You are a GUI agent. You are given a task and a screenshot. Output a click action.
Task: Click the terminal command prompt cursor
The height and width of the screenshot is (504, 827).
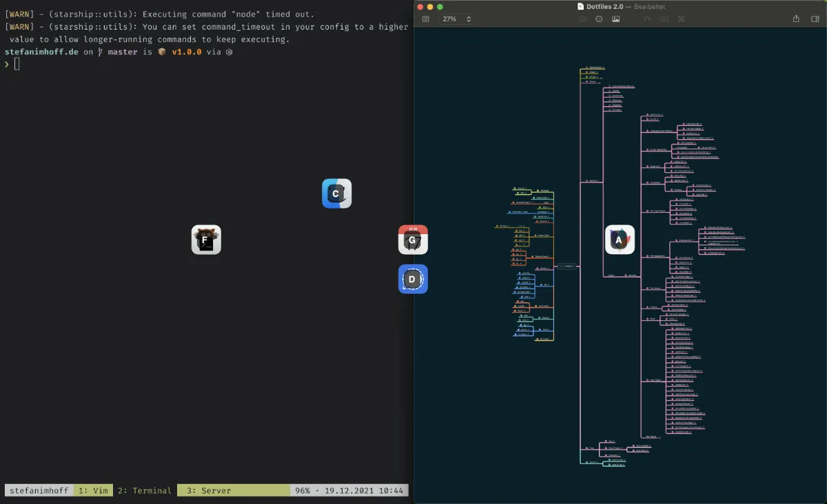[17, 64]
